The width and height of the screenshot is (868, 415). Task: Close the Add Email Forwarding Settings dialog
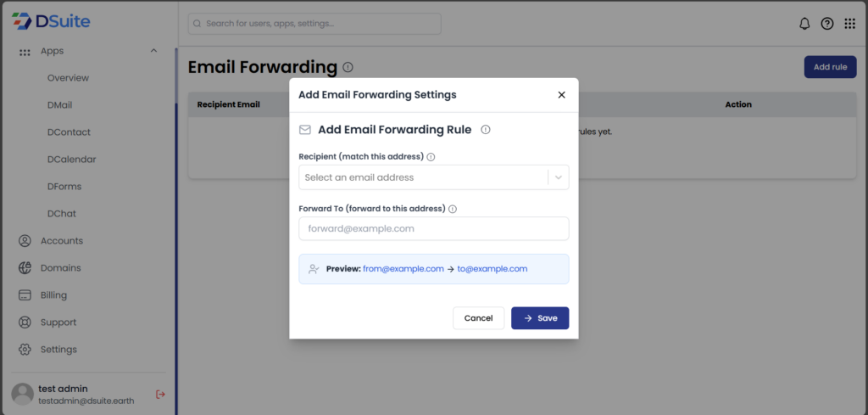pyautogui.click(x=561, y=95)
